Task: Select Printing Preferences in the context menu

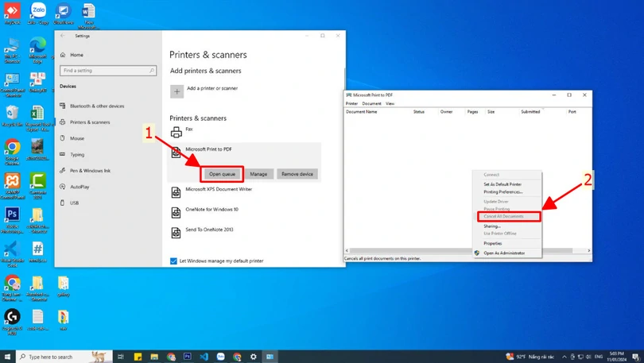Action: (502, 191)
